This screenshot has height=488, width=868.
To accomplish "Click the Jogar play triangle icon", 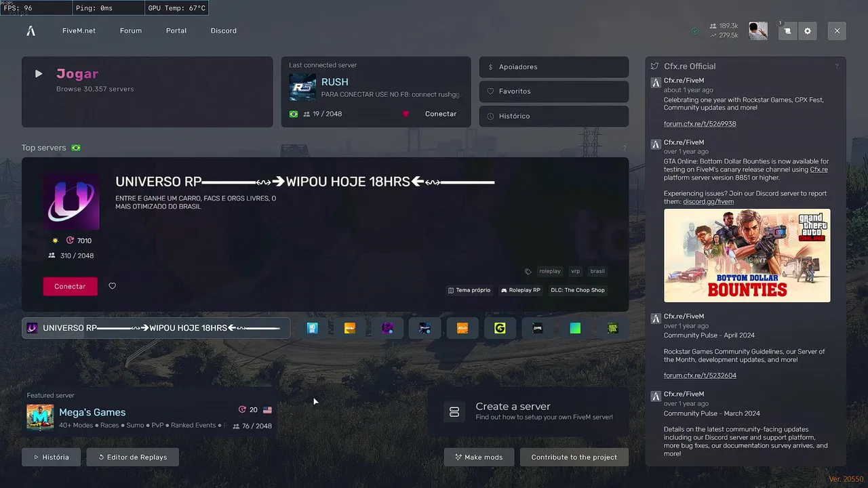I will tap(39, 74).
